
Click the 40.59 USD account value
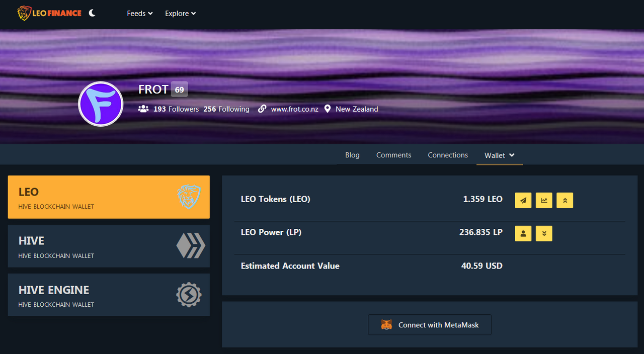click(481, 265)
